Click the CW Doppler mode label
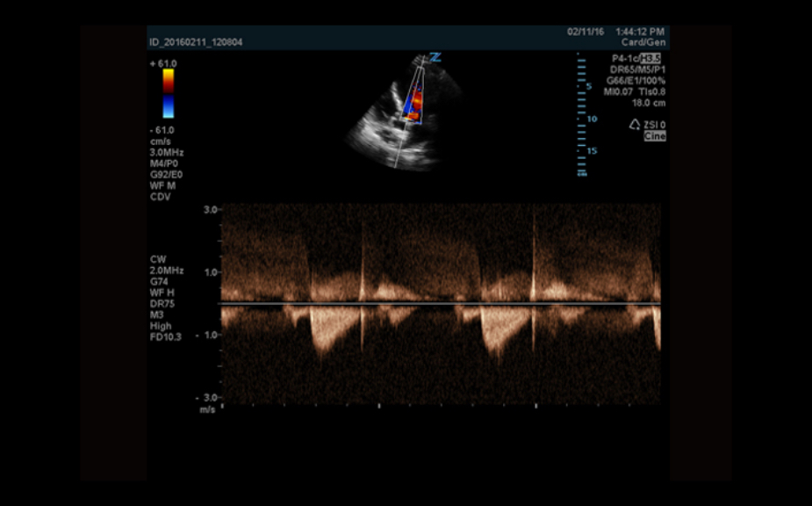Viewport: 812px width, 506px height. pos(158,259)
